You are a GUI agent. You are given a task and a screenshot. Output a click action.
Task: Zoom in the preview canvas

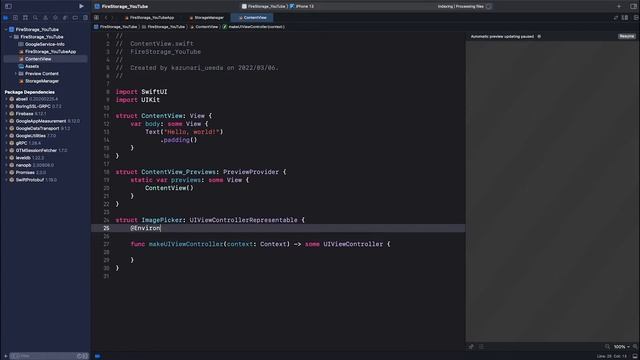tap(635, 347)
